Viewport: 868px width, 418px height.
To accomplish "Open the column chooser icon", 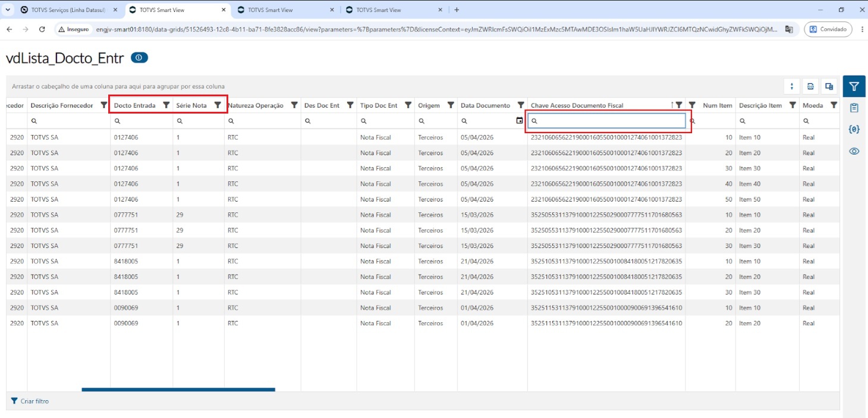I will 829,87.
